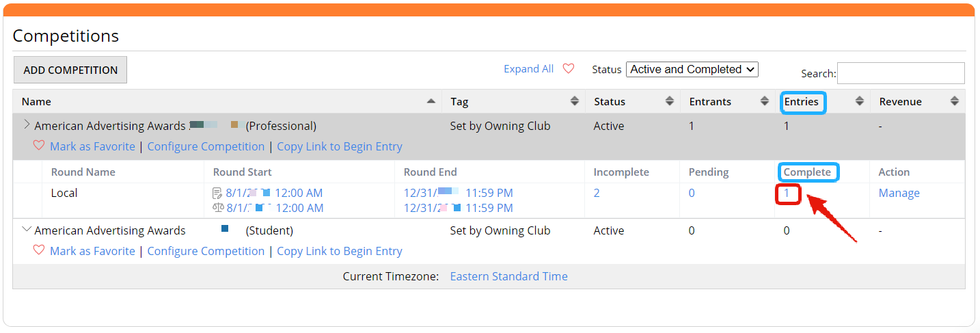
Task: Toggle the favorites heart filter next to Expand All
Action: pyautogui.click(x=569, y=68)
